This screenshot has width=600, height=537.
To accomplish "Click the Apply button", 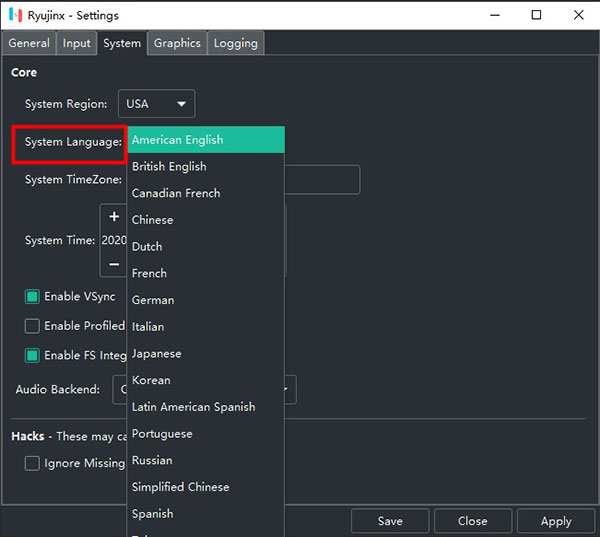I will 556,521.
